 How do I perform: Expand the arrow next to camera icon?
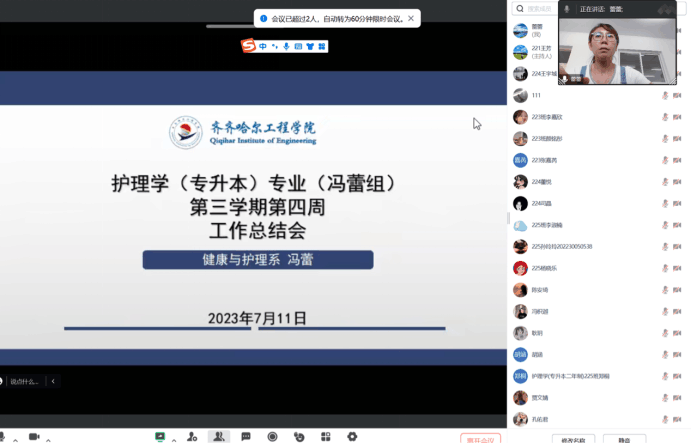(48, 437)
